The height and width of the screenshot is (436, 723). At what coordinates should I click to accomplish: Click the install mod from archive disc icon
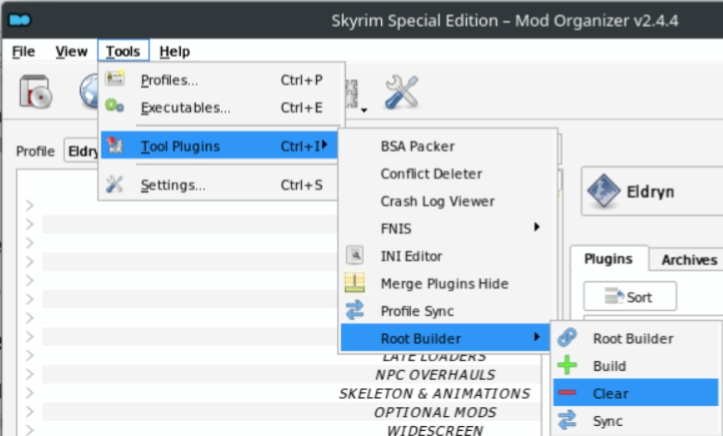[36, 91]
